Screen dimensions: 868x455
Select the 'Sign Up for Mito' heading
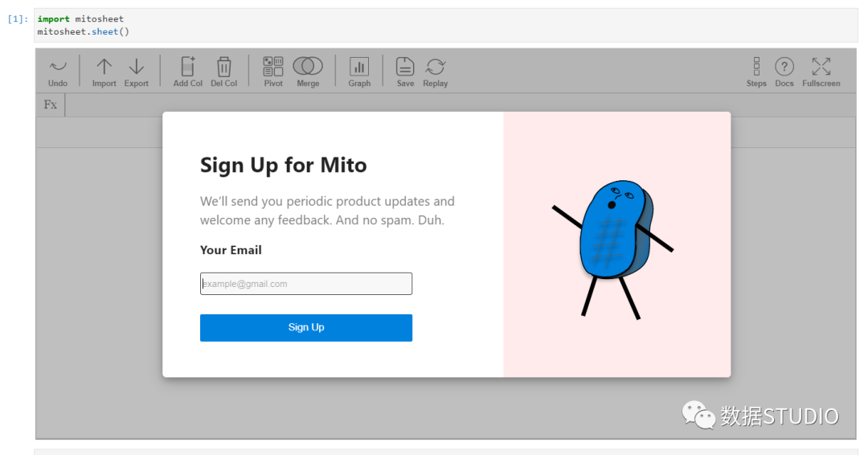[284, 166]
